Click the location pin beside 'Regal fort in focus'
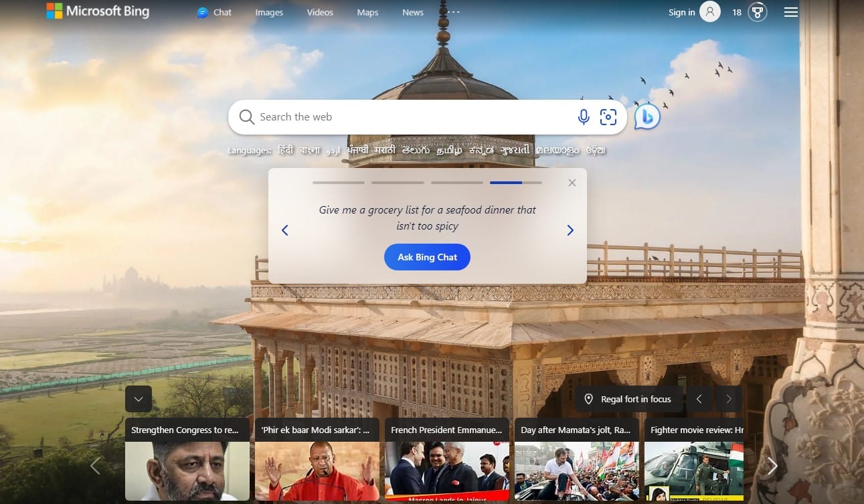The image size is (864, 504). tap(590, 399)
